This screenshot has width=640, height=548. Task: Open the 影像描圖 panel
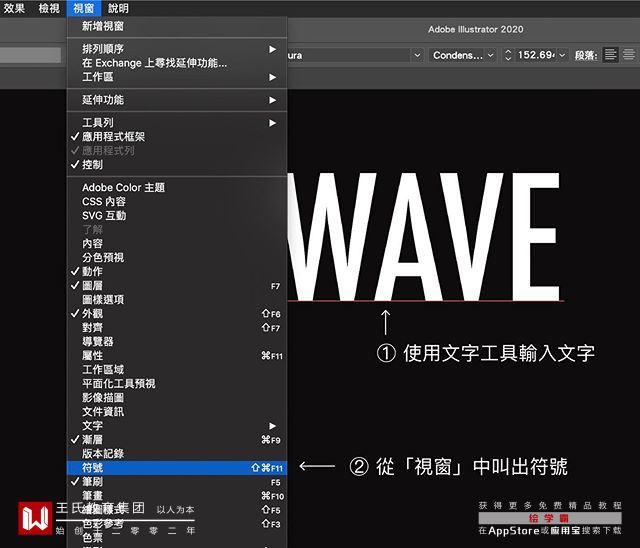[177, 397]
